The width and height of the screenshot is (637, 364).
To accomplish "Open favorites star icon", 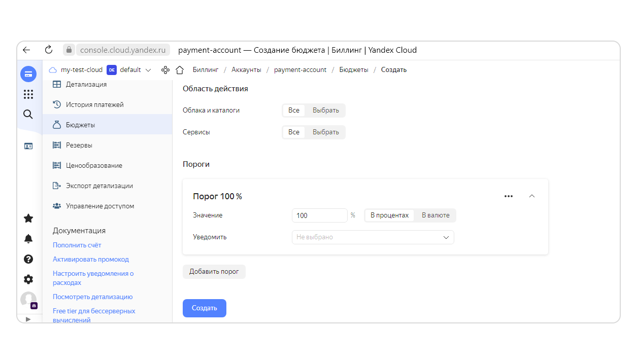I will 28,219.
